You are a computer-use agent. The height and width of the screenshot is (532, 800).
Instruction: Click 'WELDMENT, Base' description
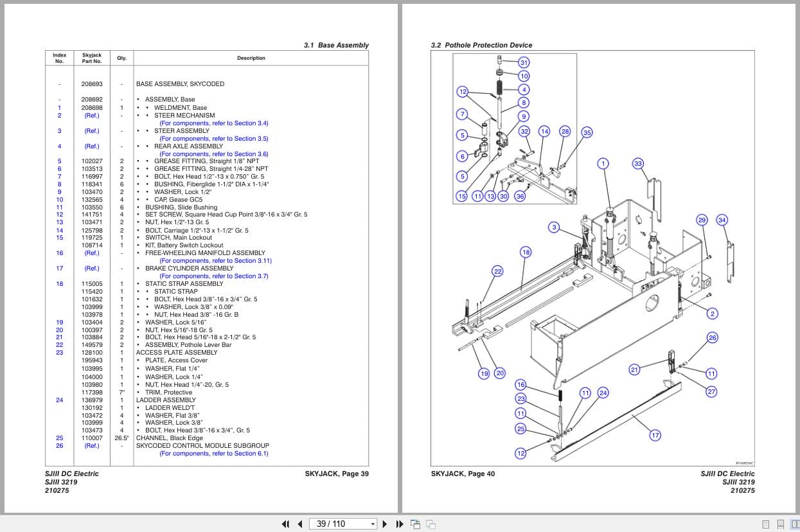(181, 108)
